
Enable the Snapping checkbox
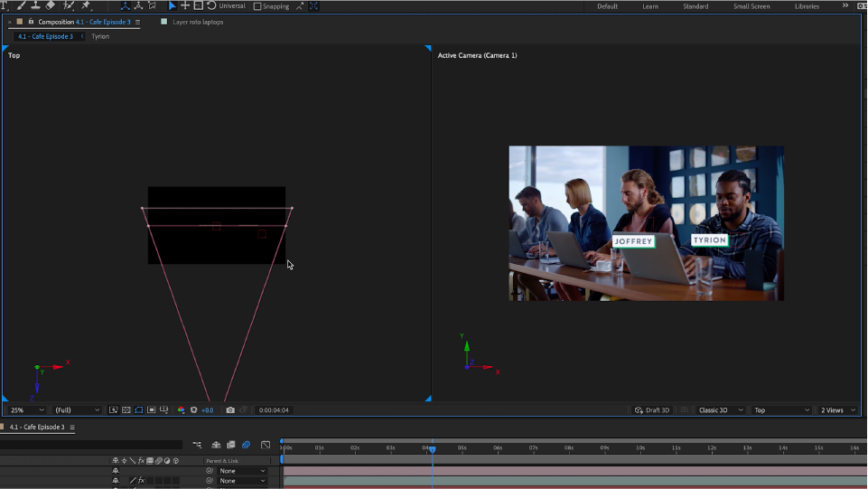(x=257, y=6)
